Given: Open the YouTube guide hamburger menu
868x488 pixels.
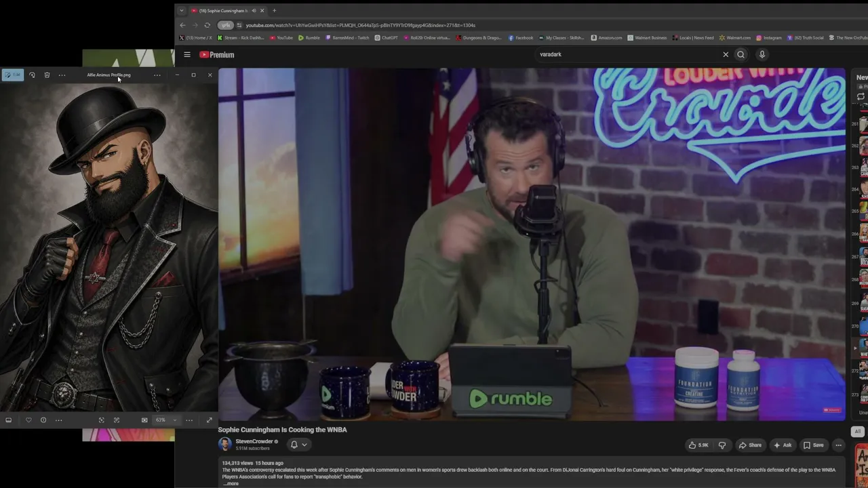Looking at the screenshot, I should click(x=187, y=55).
